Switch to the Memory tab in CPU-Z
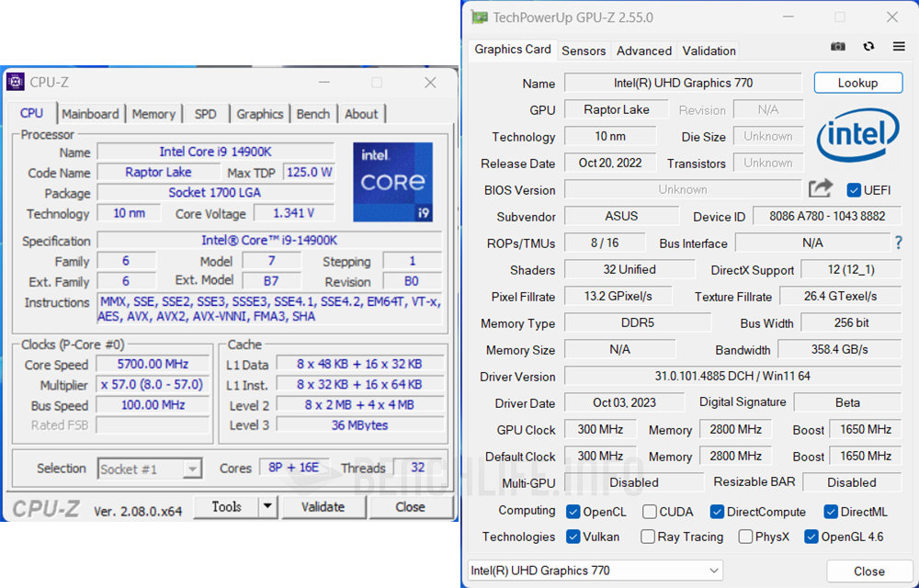Image resolution: width=919 pixels, height=588 pixels. coord(153,114)
